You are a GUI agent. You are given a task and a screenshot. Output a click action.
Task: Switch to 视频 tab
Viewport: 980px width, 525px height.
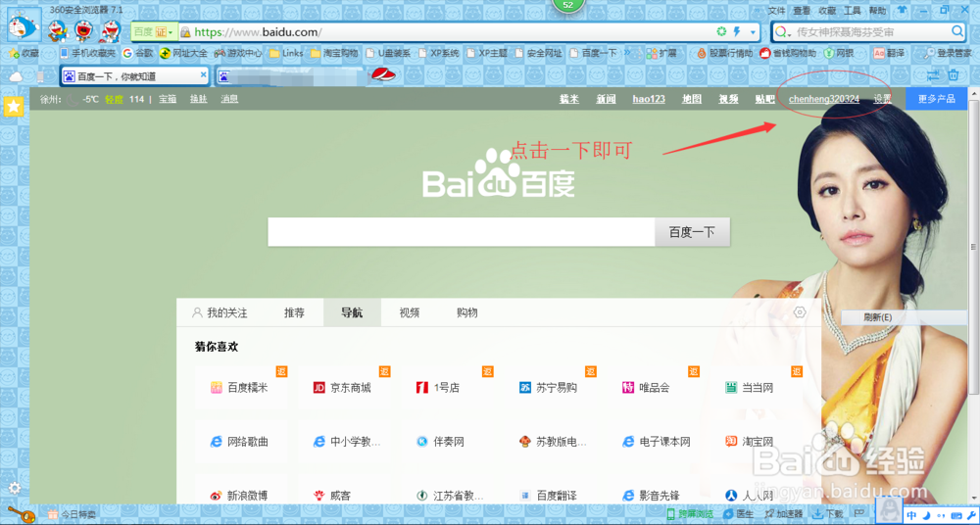(410, 312)
